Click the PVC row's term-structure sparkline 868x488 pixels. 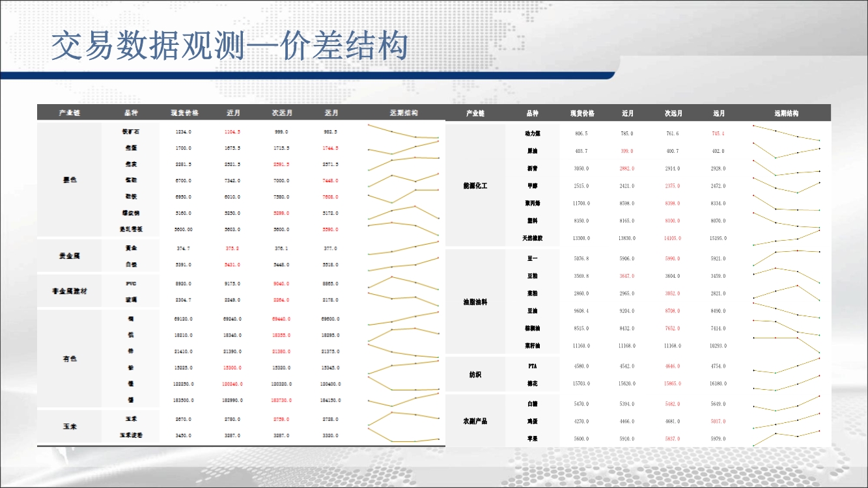(x=404, y=284)
